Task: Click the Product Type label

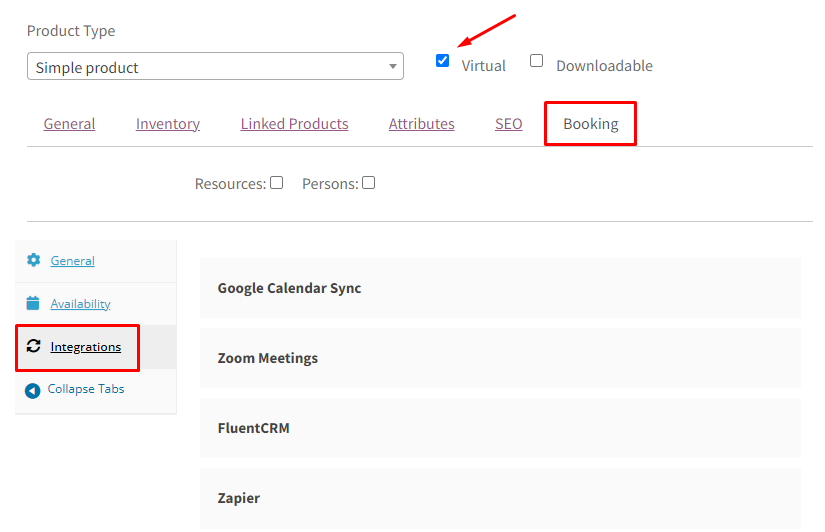Action: 71,31
